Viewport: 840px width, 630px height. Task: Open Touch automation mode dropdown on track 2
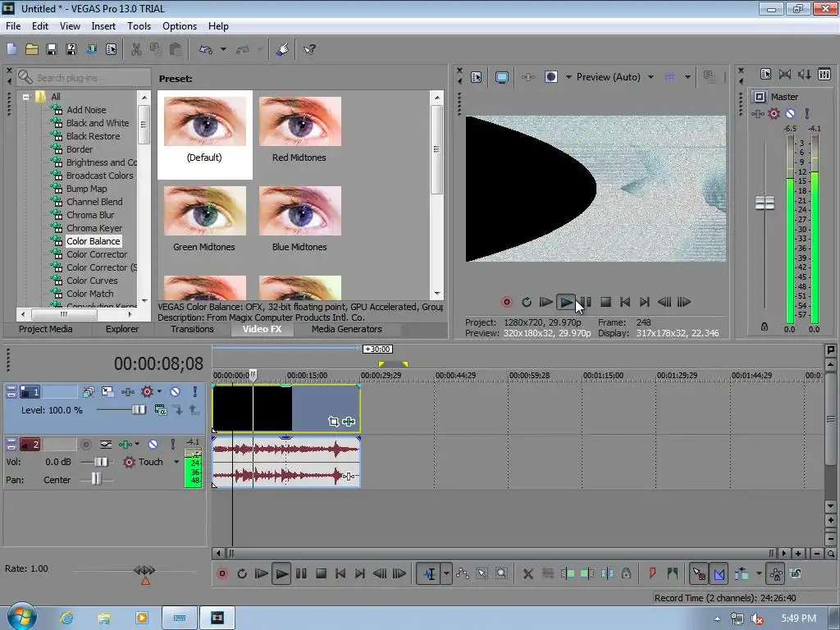(176, 462)
